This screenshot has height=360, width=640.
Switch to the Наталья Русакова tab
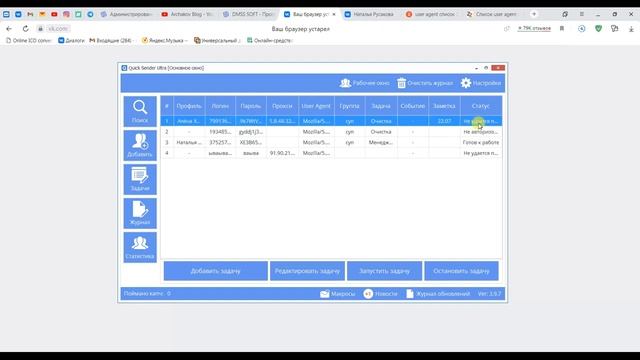369,14
